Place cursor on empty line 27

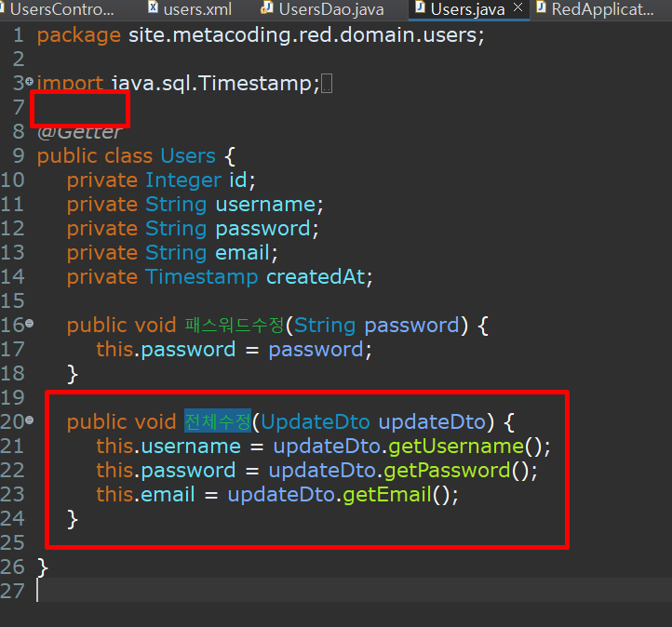pyautogui.click(x=352, y=591)
